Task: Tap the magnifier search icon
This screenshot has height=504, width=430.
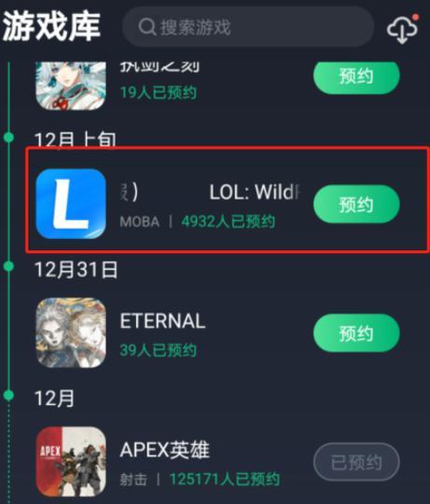Action: click(x=147, y=27)
